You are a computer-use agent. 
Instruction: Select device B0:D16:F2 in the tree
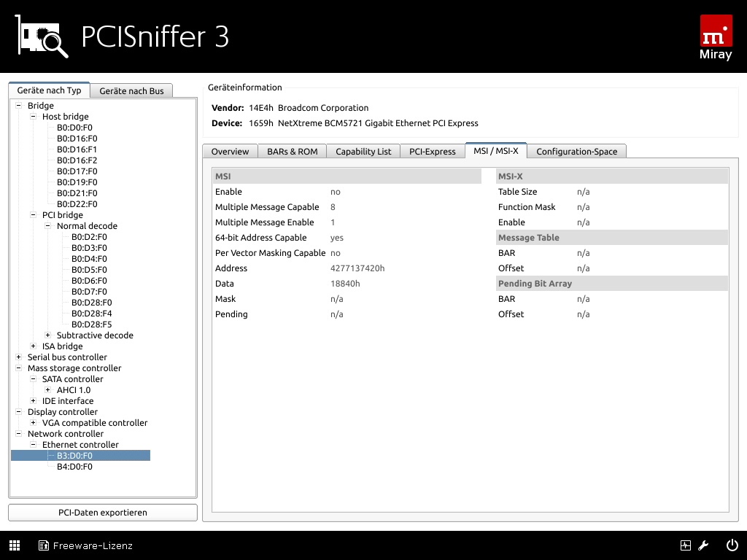[77, 160]
